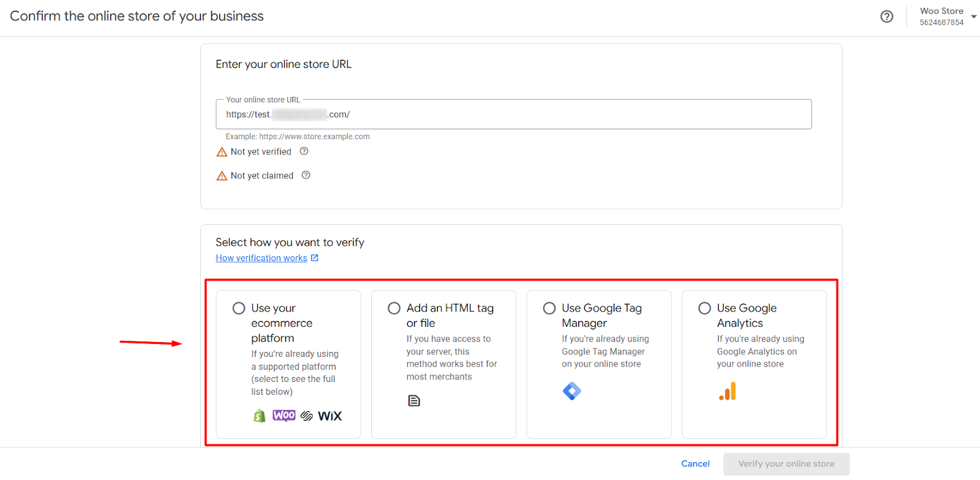Expand the Woo Store account dropdown arrow

pos(973,17)
